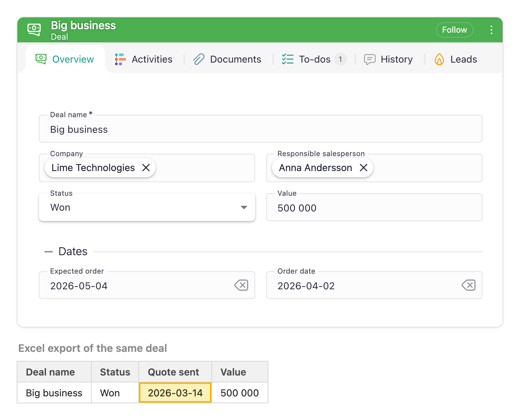This screenshot has height=420, width=520.
Task: Collapse the Dates section
Action: pyautogui.click(x=49, y=251)
